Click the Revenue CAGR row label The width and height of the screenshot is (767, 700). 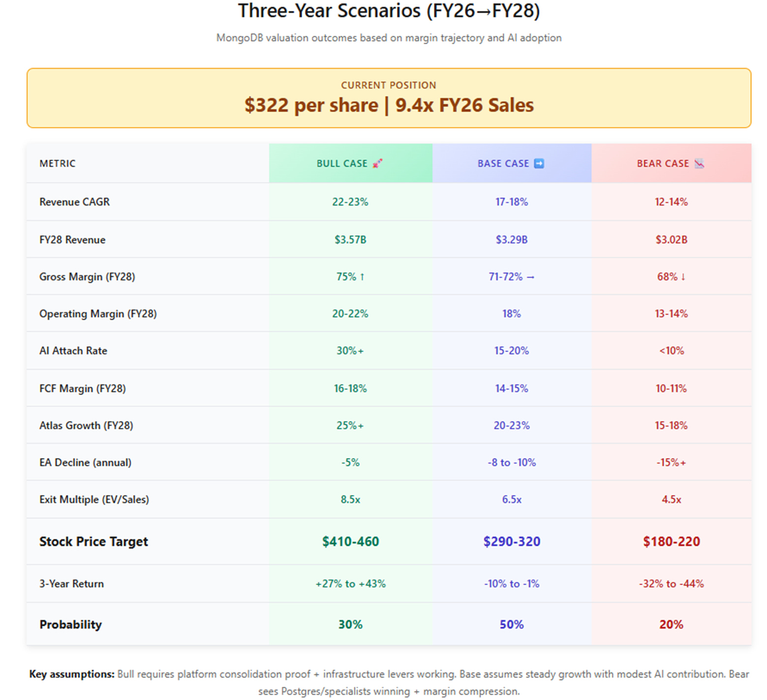tap(75, 202)
